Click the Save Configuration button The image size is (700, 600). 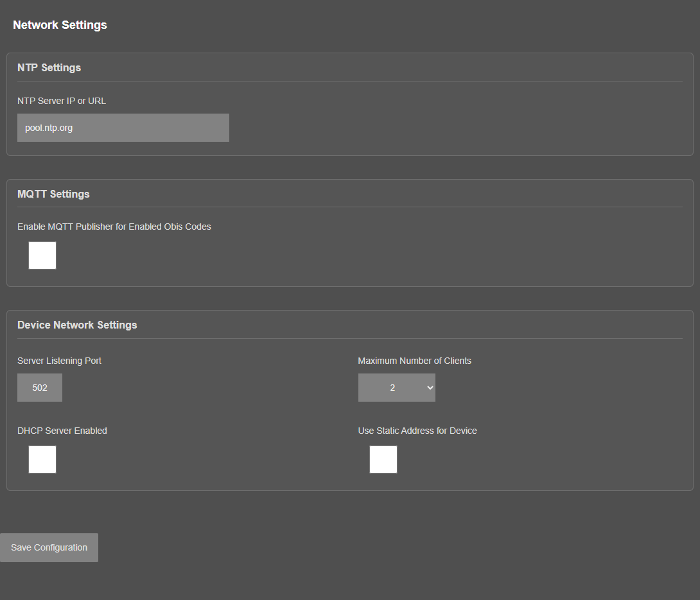point(49,548)
